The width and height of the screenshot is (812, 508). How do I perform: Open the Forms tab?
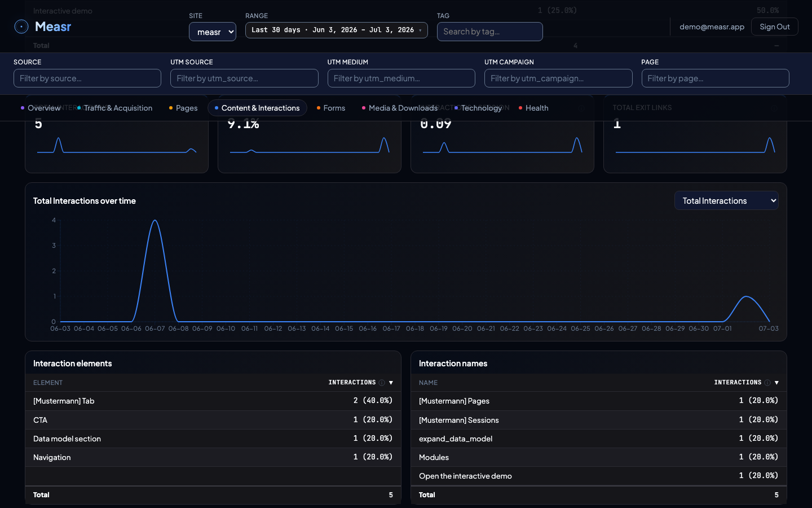tap(331, 108)
